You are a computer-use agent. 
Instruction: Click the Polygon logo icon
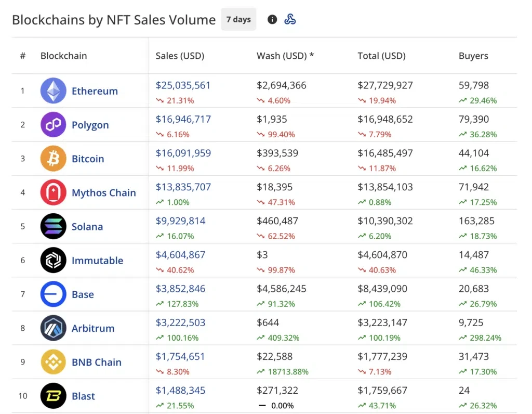pyautogui.click(x=54, y=125)
